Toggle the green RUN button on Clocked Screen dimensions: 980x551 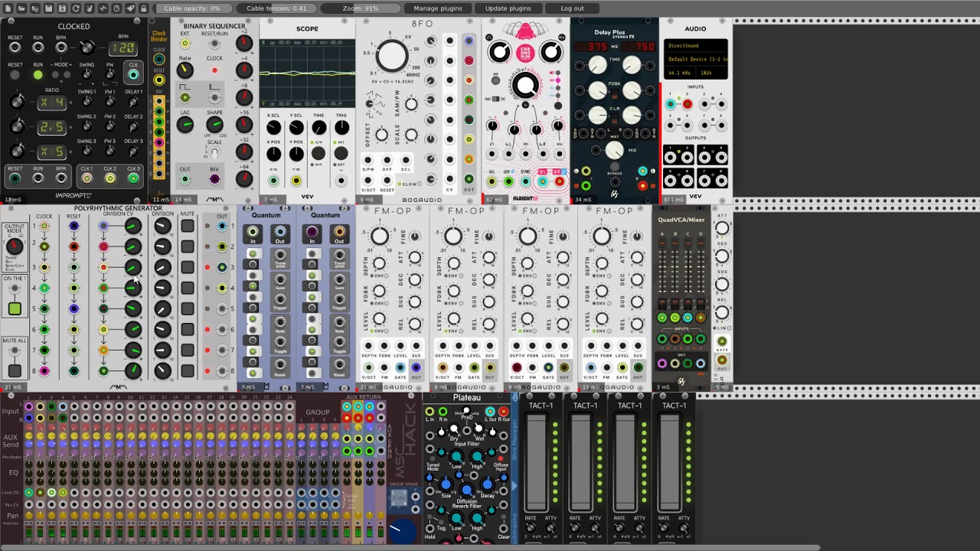click(38, 75)
